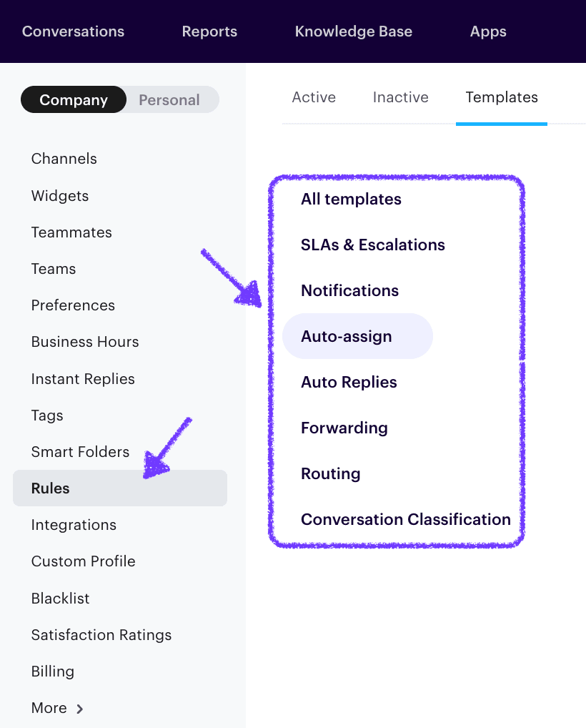
Task: Go to Satisfaction Ratings settings
Action: click(x=101, y=634)
